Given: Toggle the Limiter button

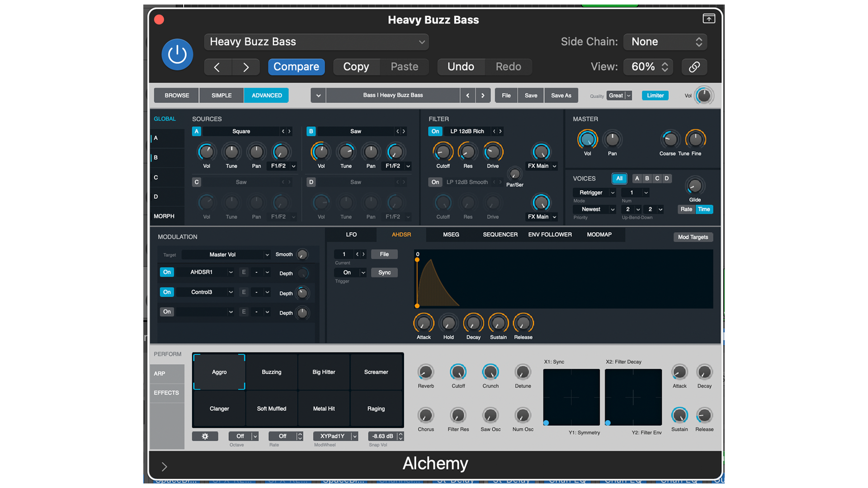Looking at the screenshot, I should [x=655, y=95].
